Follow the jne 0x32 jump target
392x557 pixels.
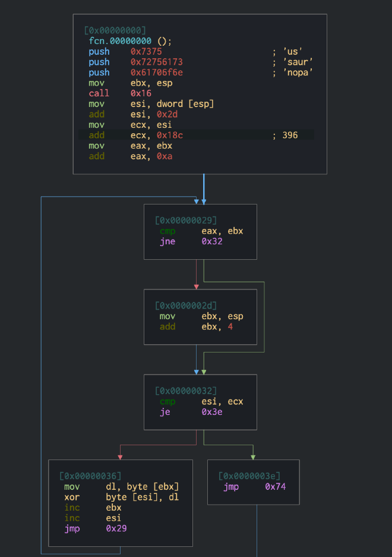tap(212, 241)
